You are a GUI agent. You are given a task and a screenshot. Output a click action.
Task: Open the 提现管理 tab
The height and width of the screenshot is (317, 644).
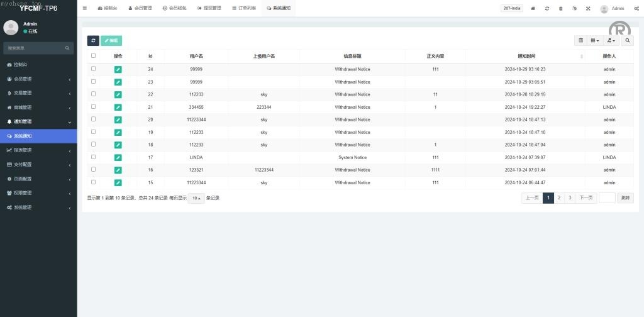[x=209, y=8]
